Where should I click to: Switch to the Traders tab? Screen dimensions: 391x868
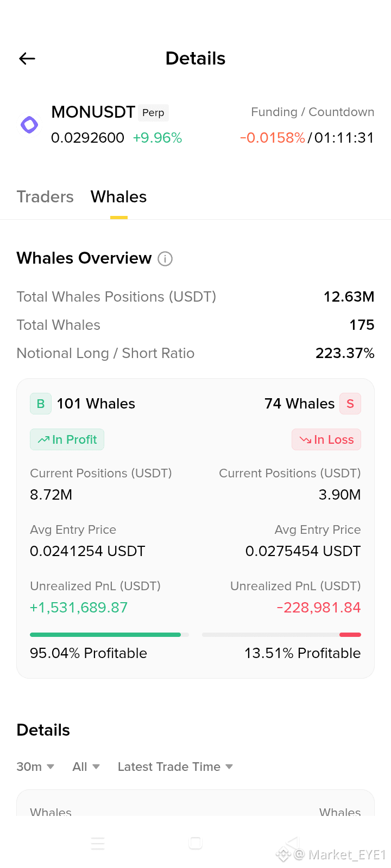click(45, 196)
